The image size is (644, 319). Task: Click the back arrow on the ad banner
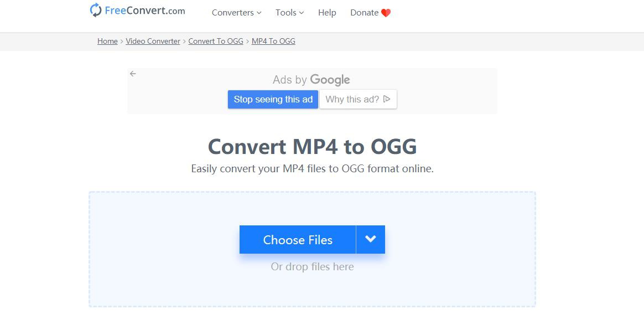point(133,73)
